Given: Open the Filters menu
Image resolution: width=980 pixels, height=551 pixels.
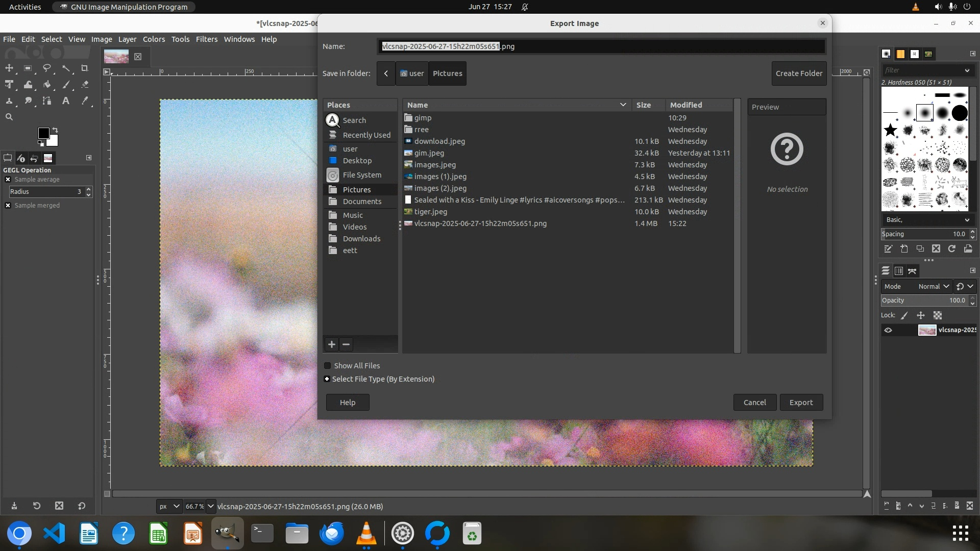Looking at the screenshot, I should (206, 39).
